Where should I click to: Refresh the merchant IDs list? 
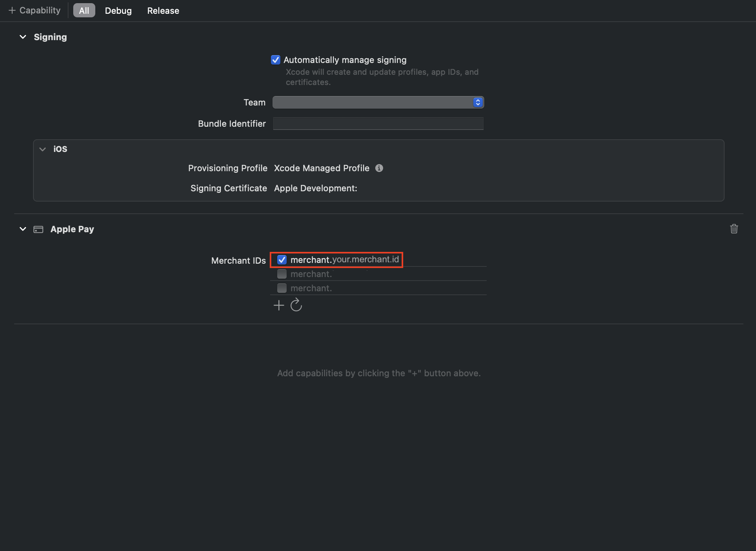click(296, 305)
